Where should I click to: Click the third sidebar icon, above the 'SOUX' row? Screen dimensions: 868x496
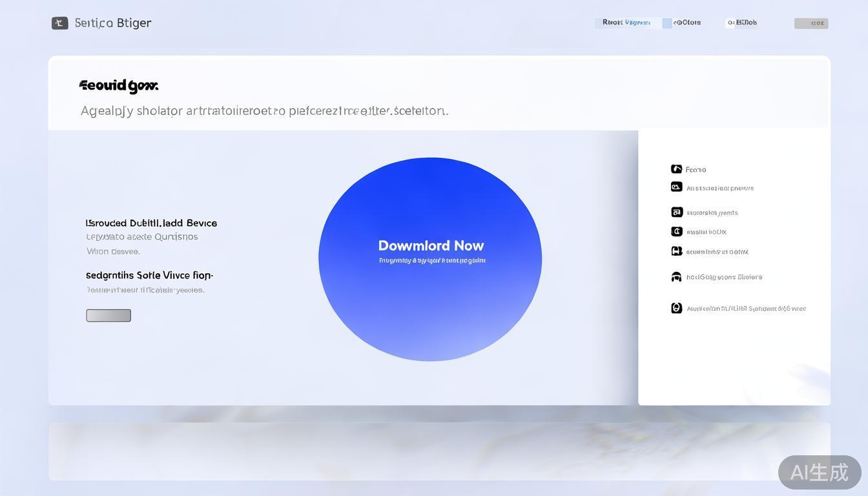point(676,212)
